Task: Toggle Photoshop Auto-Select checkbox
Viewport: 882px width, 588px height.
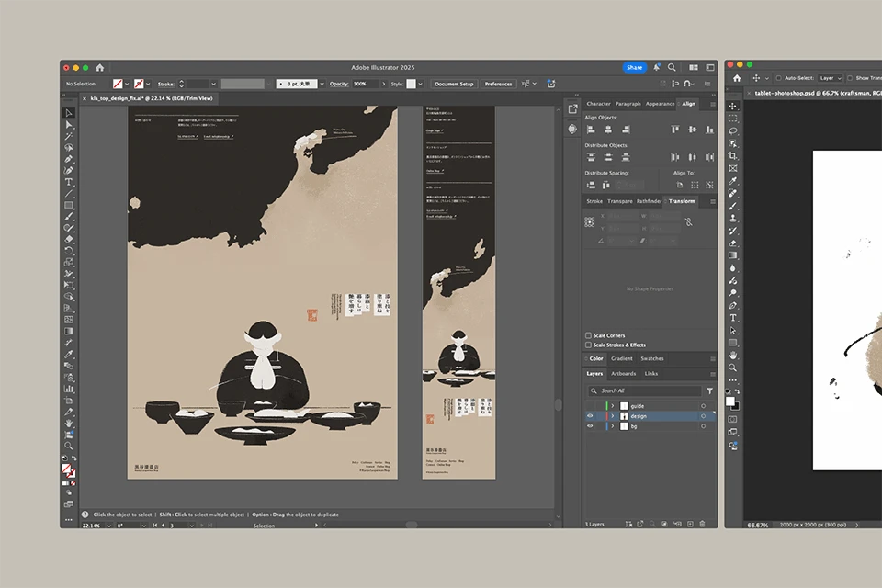Action: [x=779, y=78]
